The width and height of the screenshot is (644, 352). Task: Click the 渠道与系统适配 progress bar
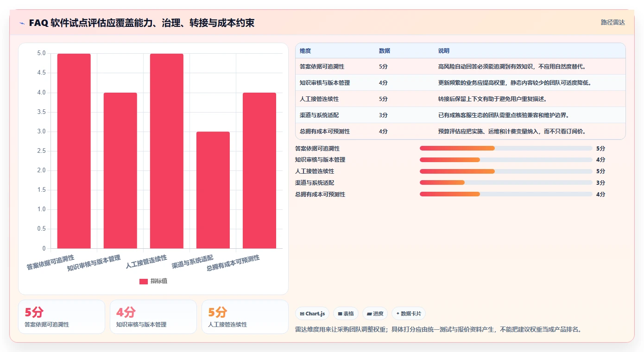click(506, 182)
